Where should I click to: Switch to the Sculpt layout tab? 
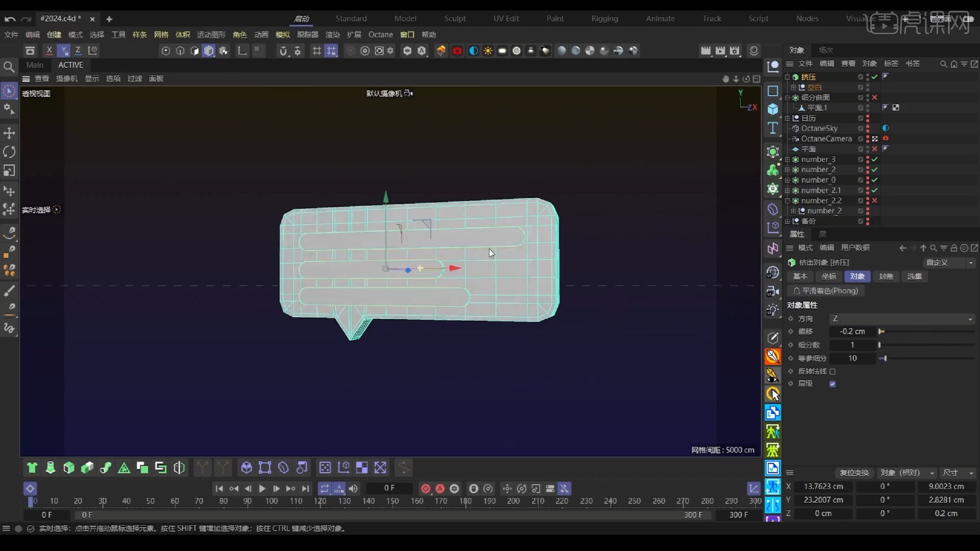455,18
